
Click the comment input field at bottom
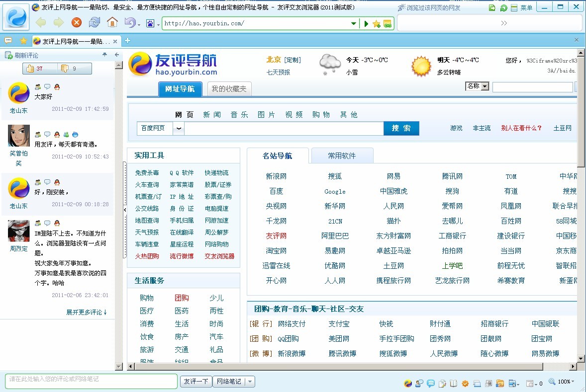click(x=91, y=381)
